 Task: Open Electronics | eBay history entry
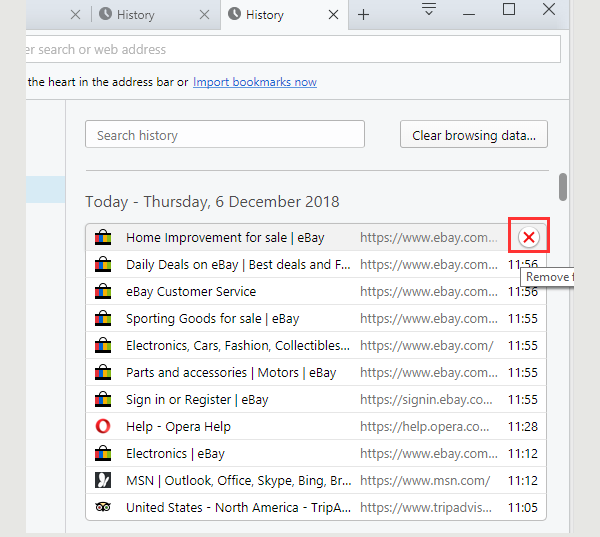click(x=175, y=454)
